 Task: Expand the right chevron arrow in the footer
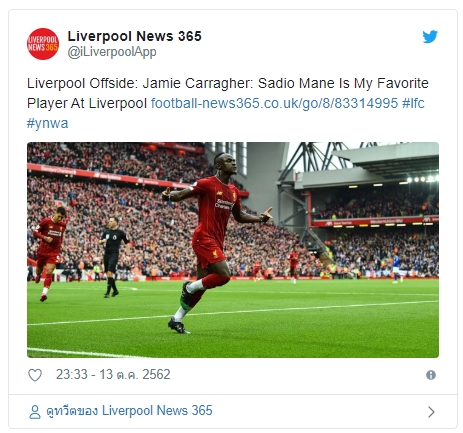point(431,412)
